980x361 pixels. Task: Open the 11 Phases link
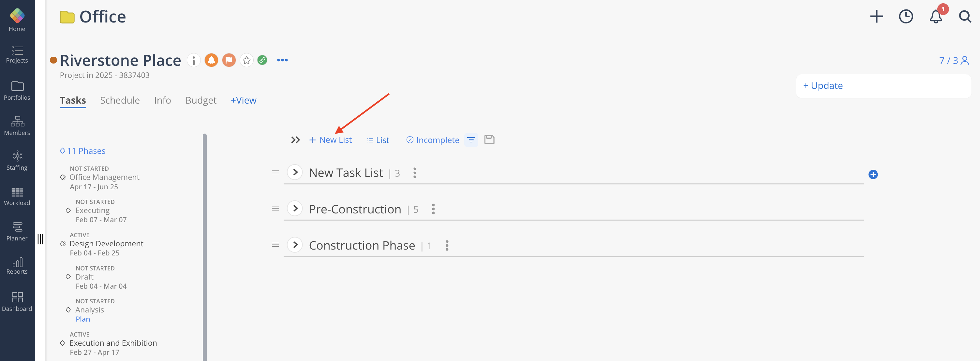(x=82, y=151)
